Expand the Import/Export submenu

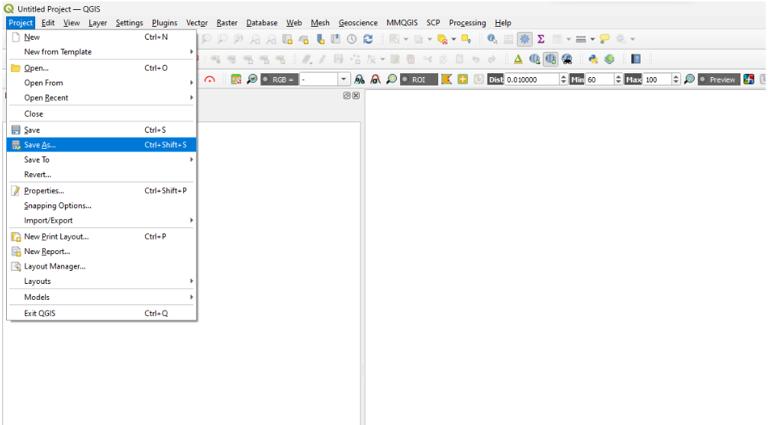pos(101,220)
